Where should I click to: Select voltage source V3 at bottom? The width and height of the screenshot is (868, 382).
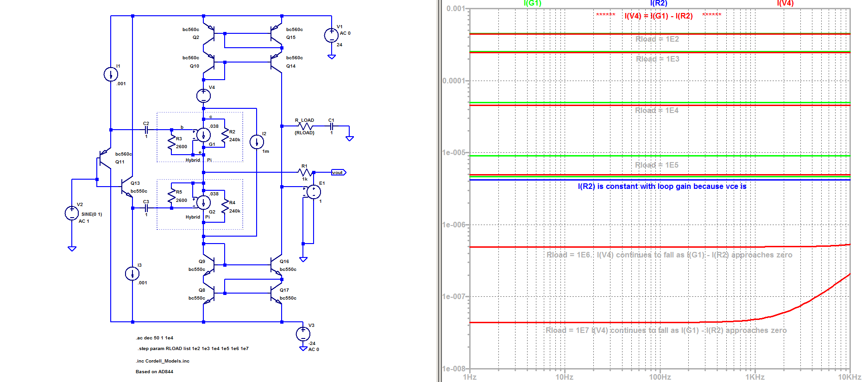(303, 333)
